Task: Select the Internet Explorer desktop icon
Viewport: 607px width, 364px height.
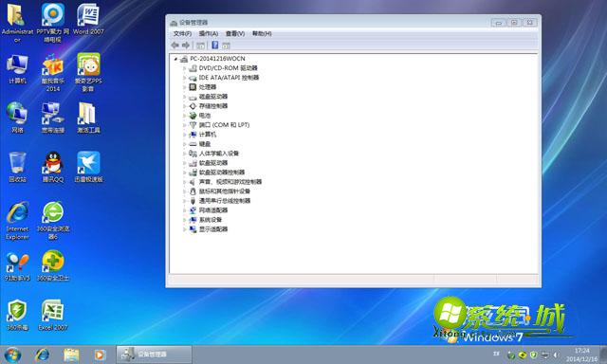Action: [17, 221]
